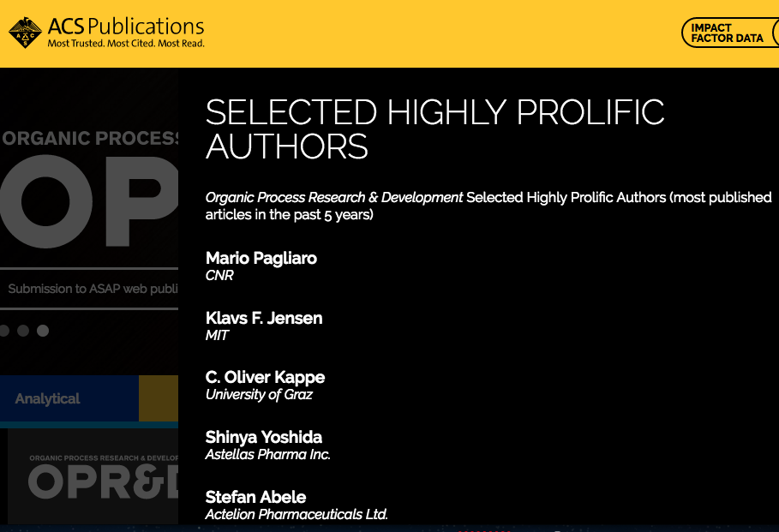Click the ACS Publications wordmark text
The height and width of the screenshot is (532, 779).
(x=125, y=27)
